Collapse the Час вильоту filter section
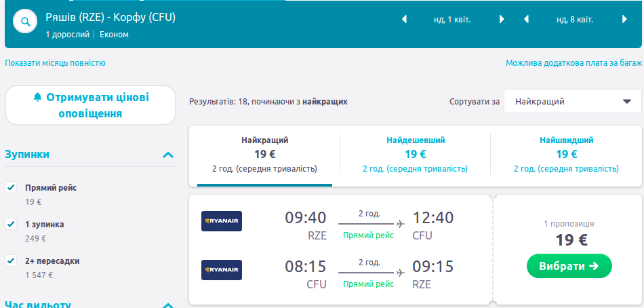Image resolution: width=644 pixels, height=308 pixels. (x=169, y=305)
